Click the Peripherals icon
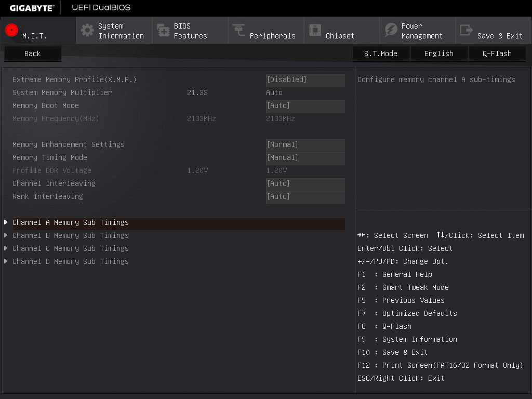 pos(239,30)
